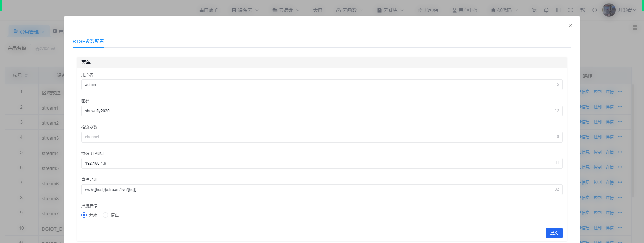
Task: Focus the 直播地址 ws:// field
Action: click(322, 190)
